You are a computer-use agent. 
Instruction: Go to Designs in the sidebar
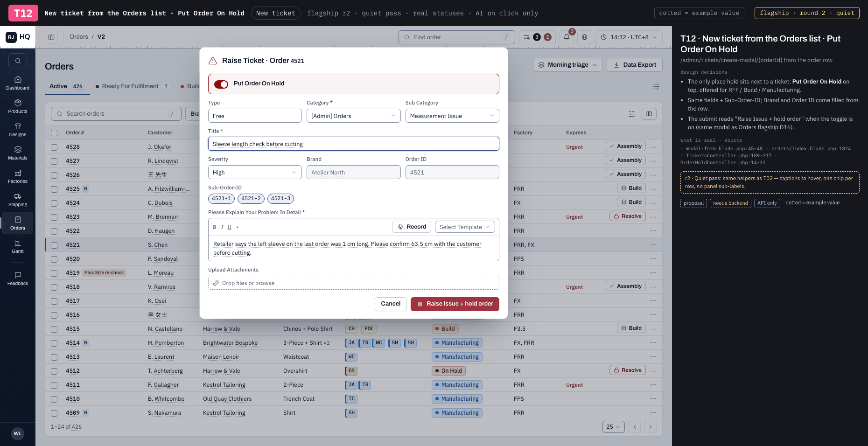[18, 130]
